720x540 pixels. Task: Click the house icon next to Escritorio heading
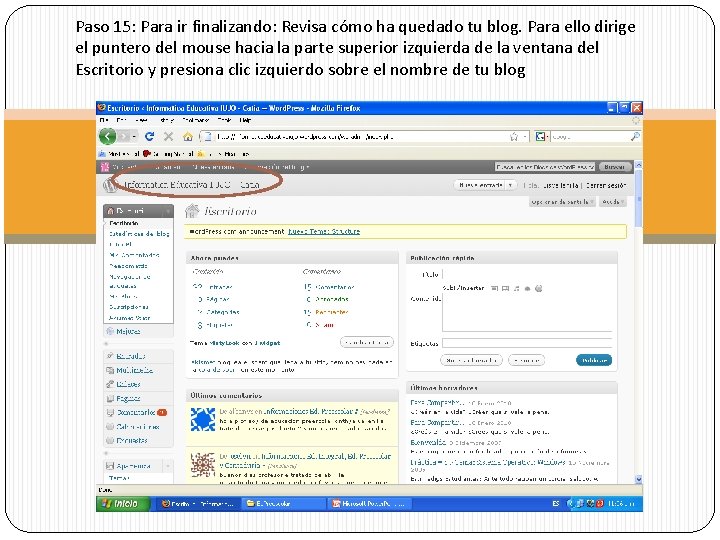click(x=192, y=211)
